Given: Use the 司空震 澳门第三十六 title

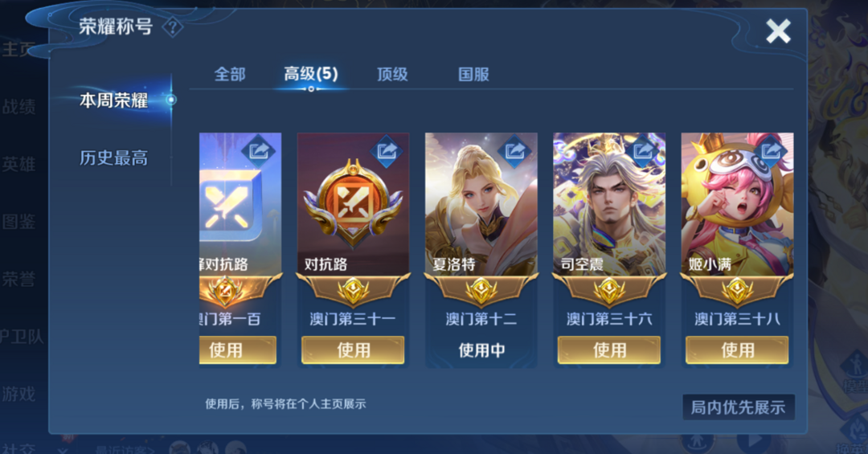Looking at the screenshot, I should coord(609,350).
